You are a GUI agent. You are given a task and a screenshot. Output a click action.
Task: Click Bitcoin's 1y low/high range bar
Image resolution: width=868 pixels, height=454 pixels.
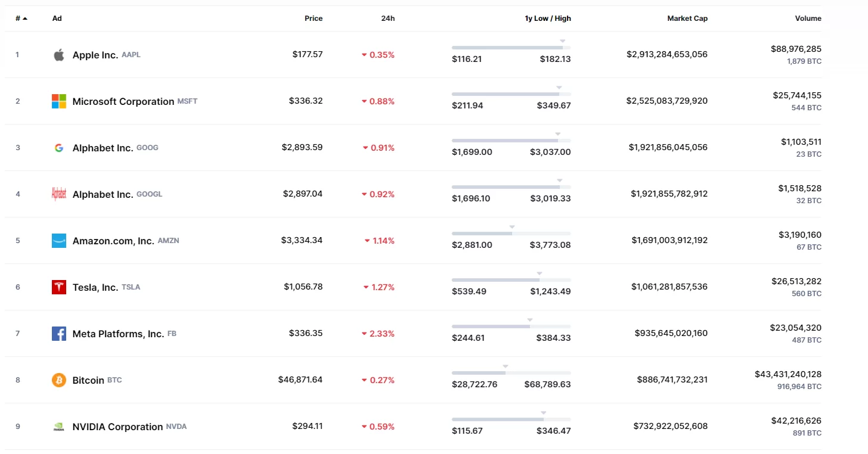point(511,373)
